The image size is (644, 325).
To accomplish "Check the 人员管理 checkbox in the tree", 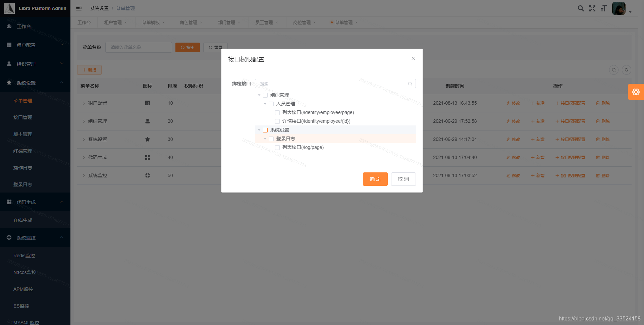I will (271, 104).
